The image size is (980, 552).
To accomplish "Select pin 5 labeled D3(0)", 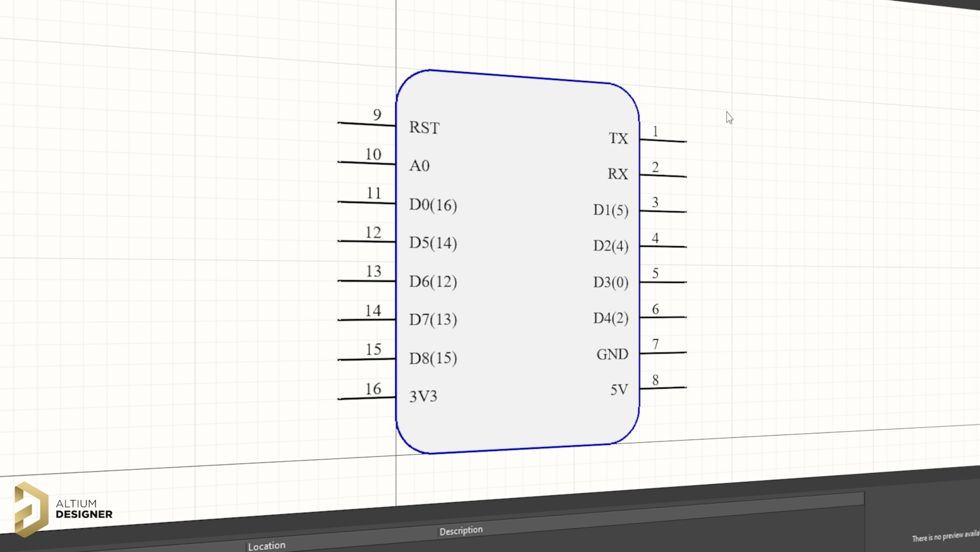I will tap(663, 282).
